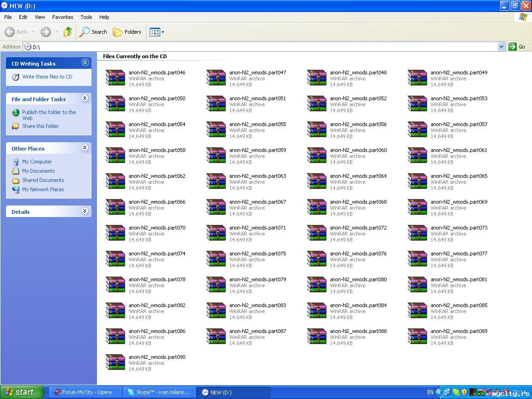This screenshot has height=399, width=532.
Task: Open Shared Documents from Other Places
Action: (43, 180)
